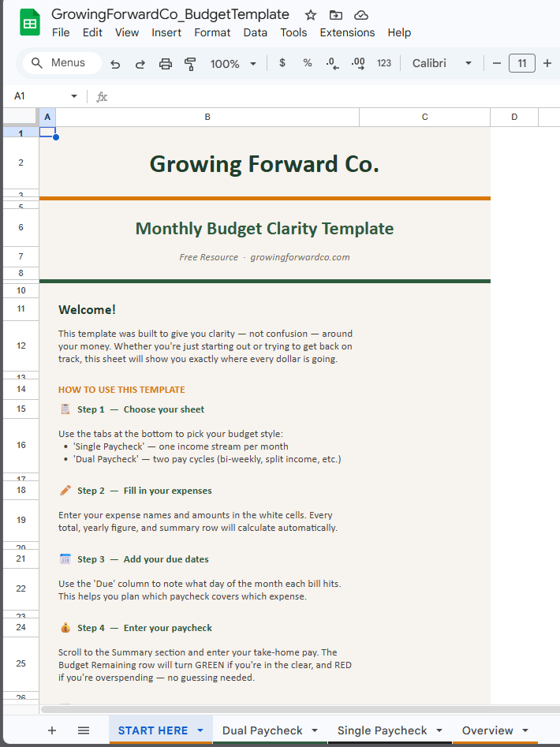Open the View menu

pos(127,32)
